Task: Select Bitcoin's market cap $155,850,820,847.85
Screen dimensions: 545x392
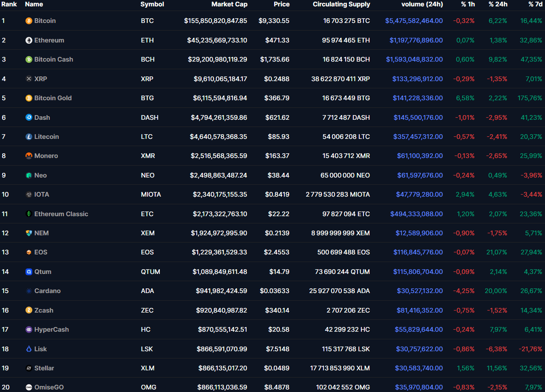Action: [216, 21]
